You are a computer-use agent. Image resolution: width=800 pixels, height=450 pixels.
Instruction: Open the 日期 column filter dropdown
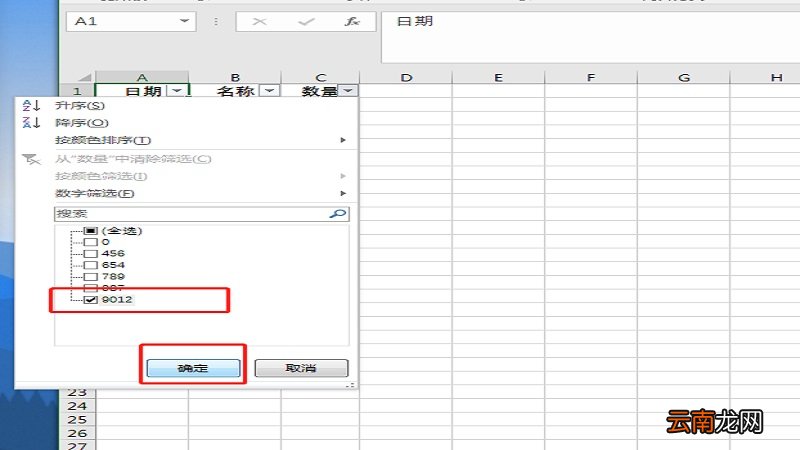[177, 91]
